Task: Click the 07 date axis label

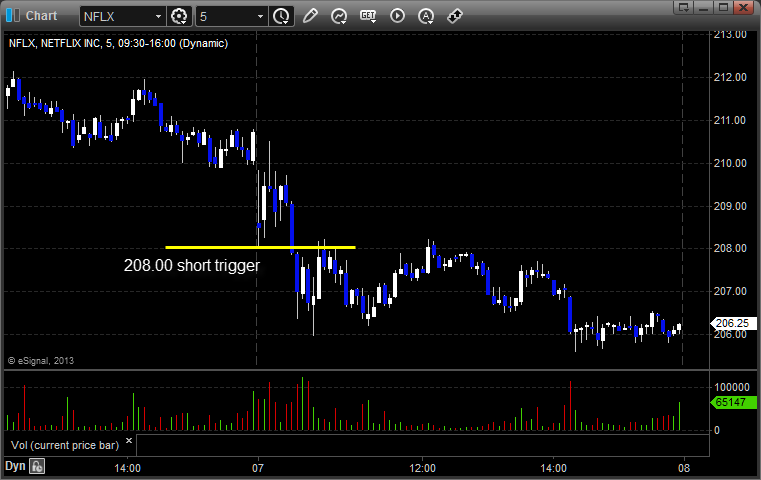Action: (258, 468)
